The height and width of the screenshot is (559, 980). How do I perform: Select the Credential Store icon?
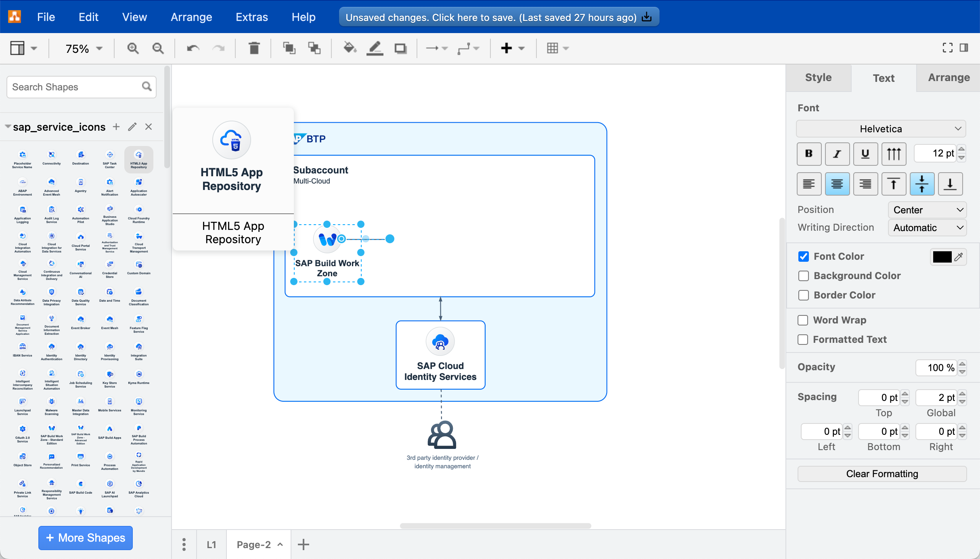110,269
